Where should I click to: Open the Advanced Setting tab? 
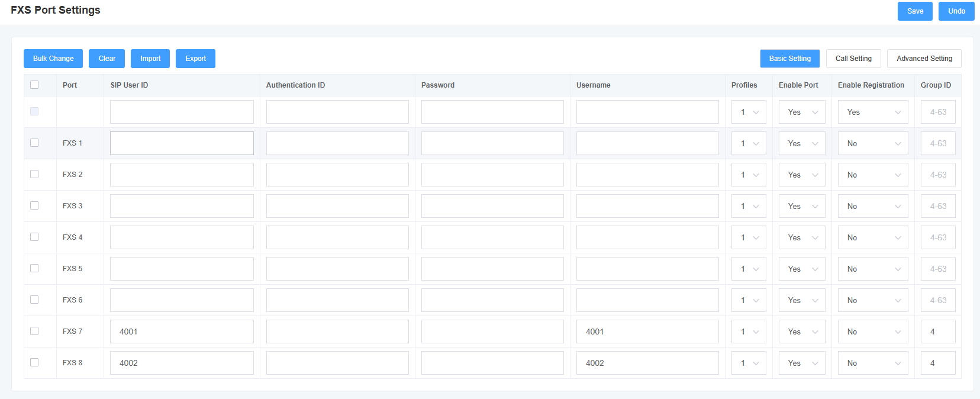(x=924, y=59)
